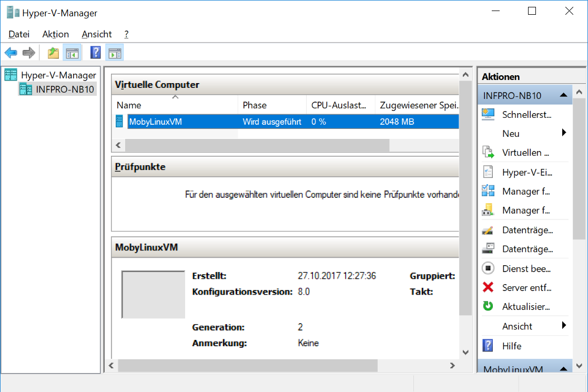Click the second Manager f... SAN icon

pyautogui.click(x=488, y=210)
